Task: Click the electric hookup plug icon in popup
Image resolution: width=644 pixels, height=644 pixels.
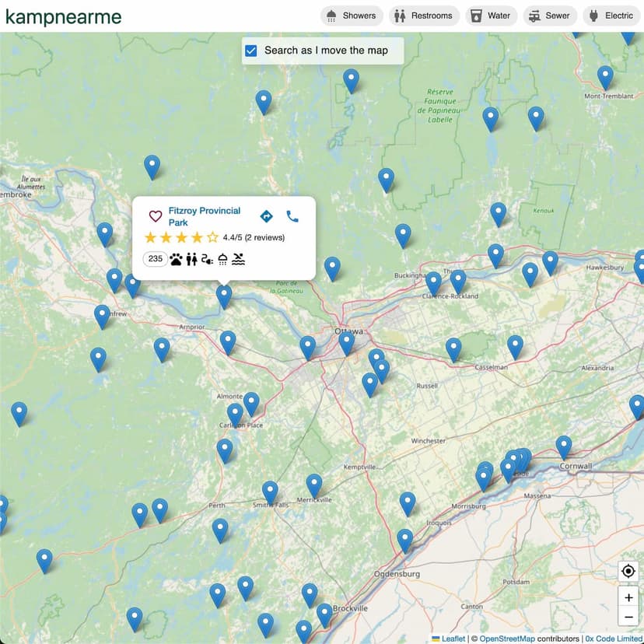Action: click(x=207, y=259)
